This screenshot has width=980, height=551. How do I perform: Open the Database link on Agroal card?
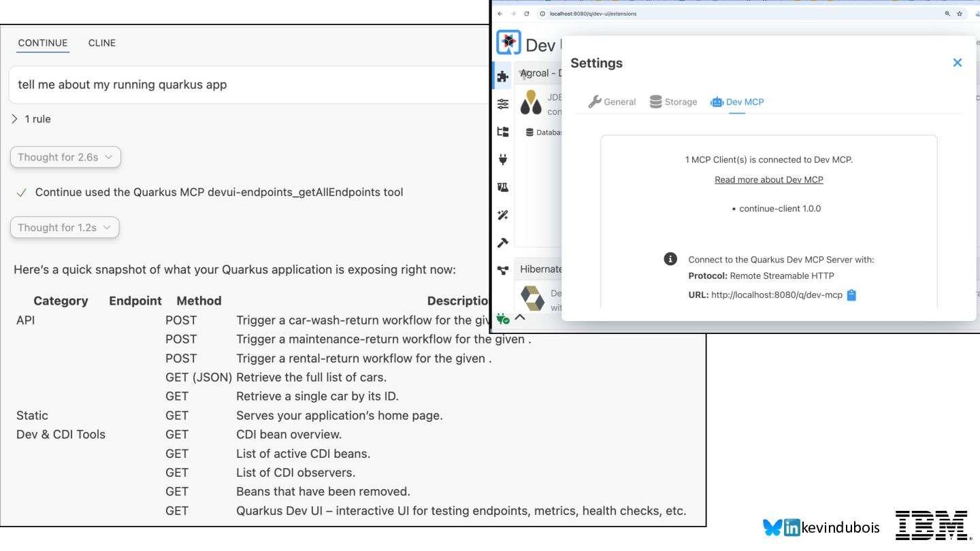(543, 133)
